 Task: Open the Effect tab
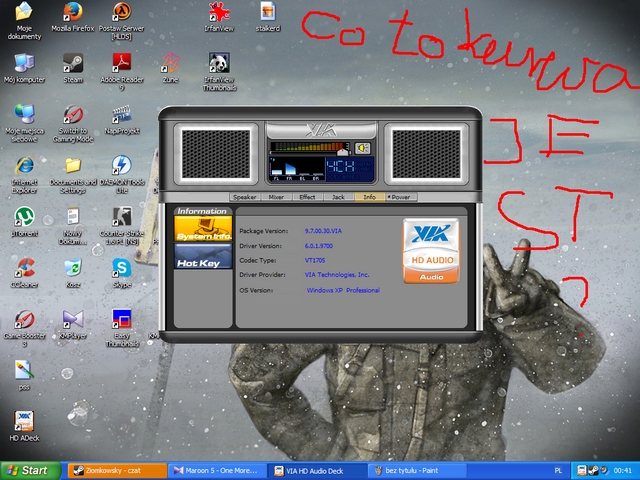click(307, 197)
